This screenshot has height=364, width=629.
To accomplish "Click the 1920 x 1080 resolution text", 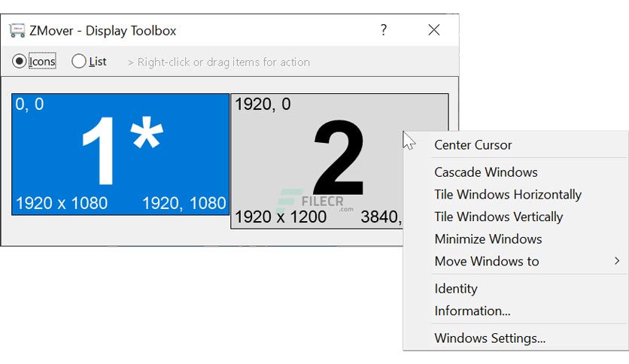I will 62,203.
